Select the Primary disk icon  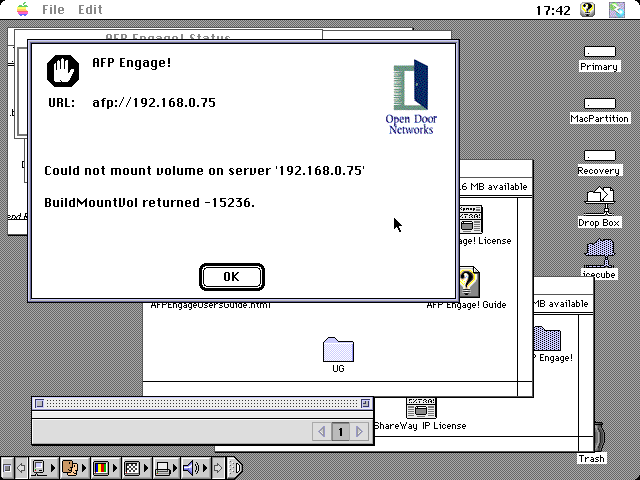(599, 52)
